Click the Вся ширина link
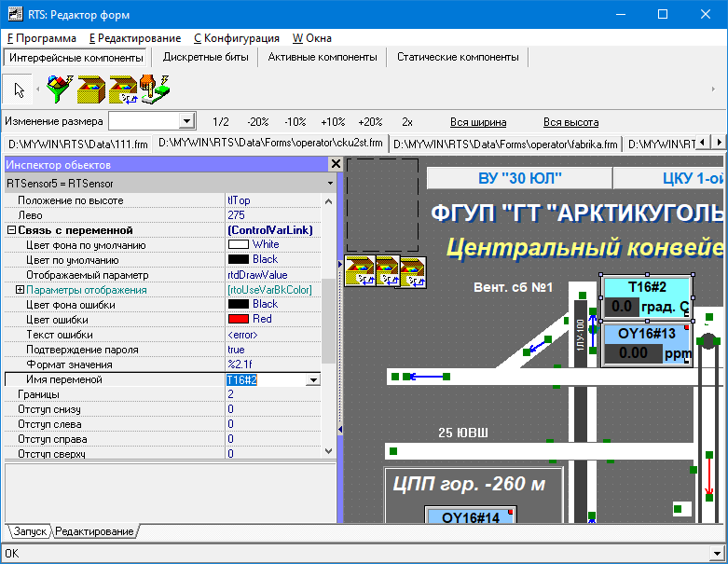Screen dimensions: 728x564 click(478, 122)
